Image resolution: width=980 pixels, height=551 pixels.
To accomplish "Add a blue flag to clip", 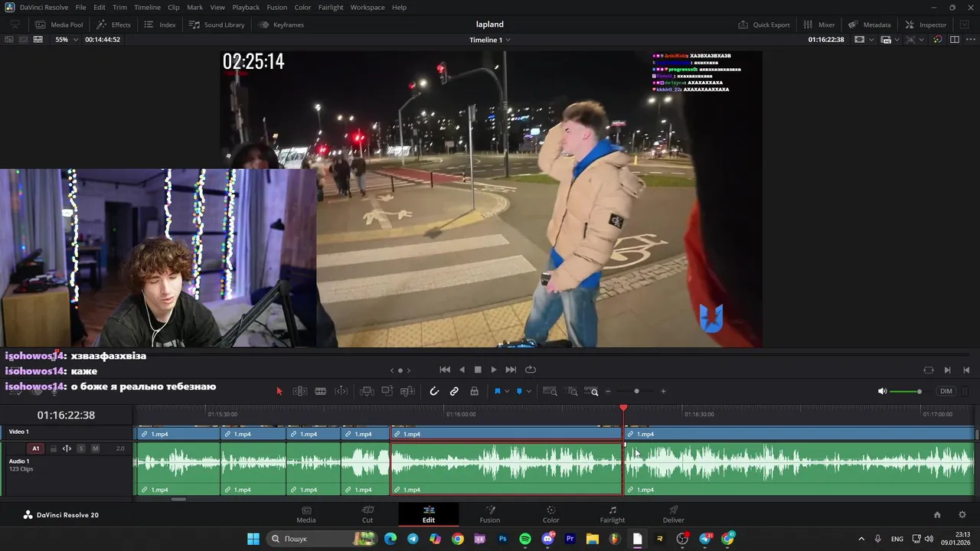I will [x=497, y=391].
